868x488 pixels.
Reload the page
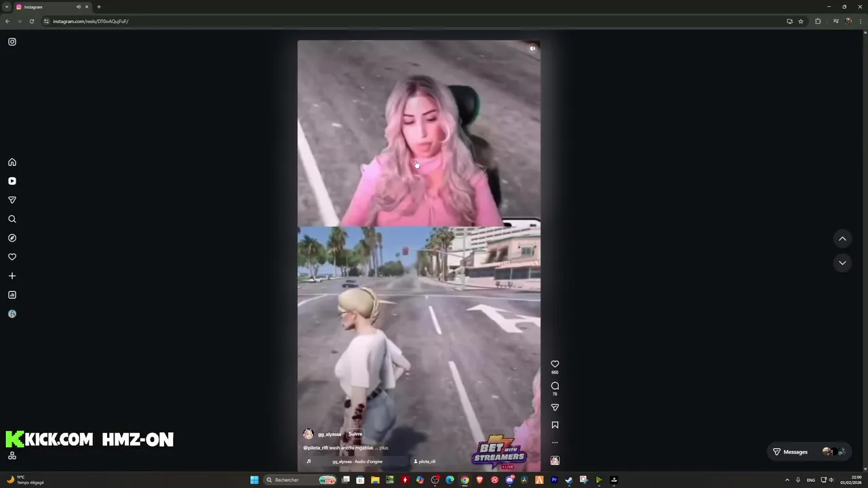coord(31,21)
